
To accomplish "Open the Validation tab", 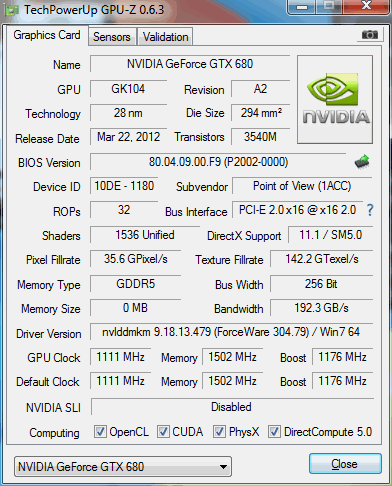I will pyautogui.click(x=165, y=37).
